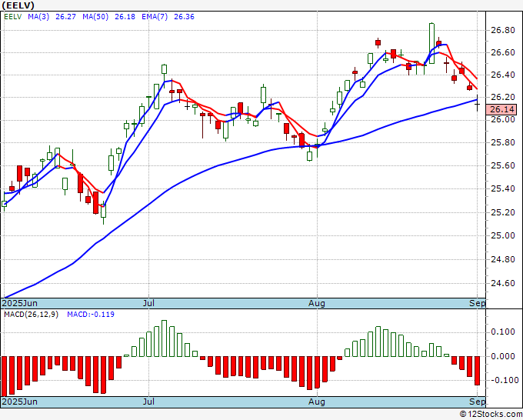Screen dimensions: 523x420
Task: Click Aug on the MACD panel axis
Action: pyautogui.click(x=317, y=402)
